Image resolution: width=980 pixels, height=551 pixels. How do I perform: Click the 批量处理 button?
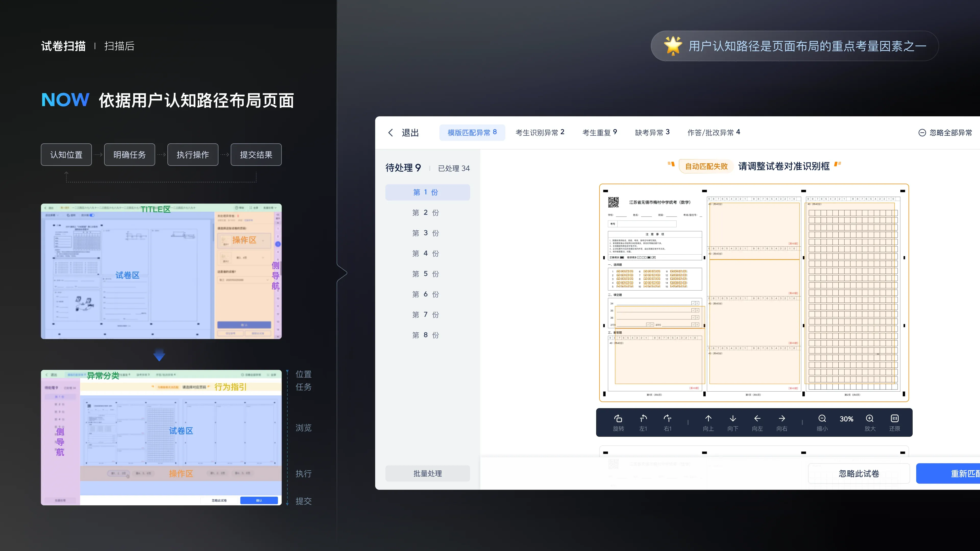pos(428,474)
